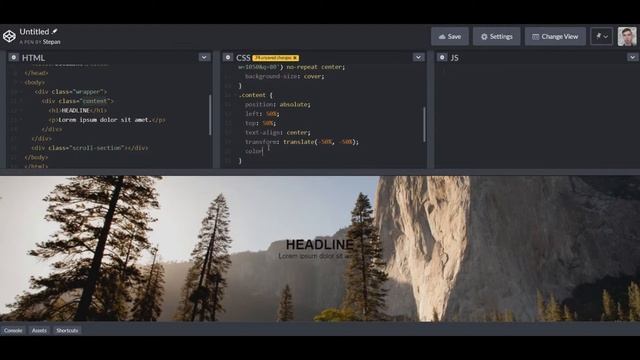Dismiss the unsaved changes badge with its X
This screenshot has width=640, height=360.
pyautogui.click(x=295, y=58)
